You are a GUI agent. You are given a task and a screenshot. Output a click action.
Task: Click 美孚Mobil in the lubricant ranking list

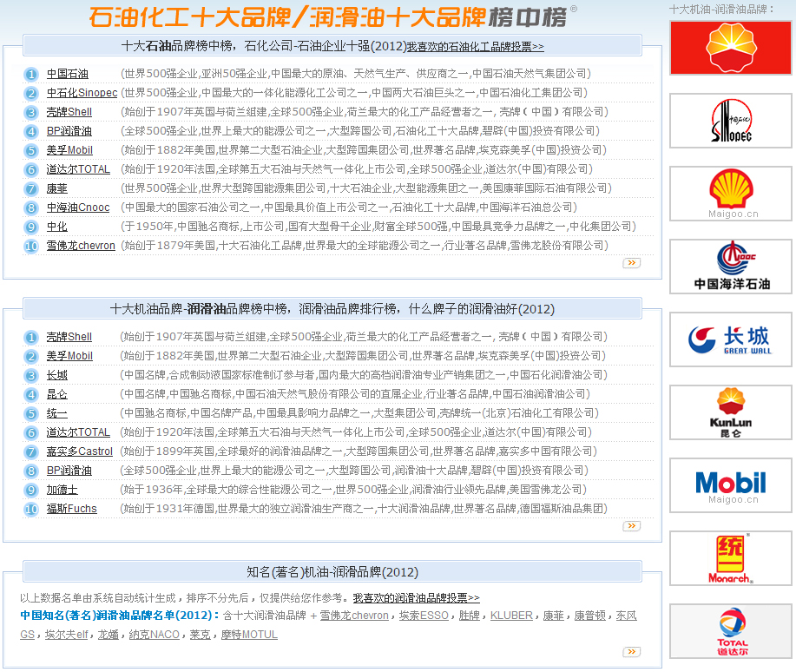pos(69,356)
